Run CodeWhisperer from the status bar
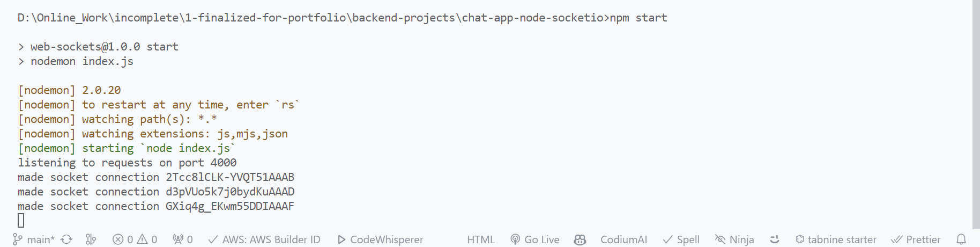Image resolution: width=980 pixels, height=247 pixels. click(x=380, y=239)
